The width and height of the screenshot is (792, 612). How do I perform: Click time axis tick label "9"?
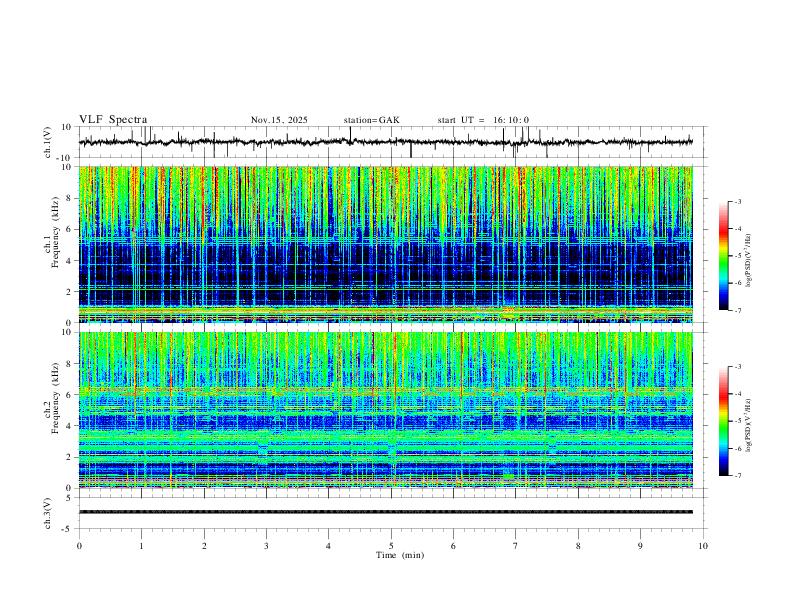point(640,546)
